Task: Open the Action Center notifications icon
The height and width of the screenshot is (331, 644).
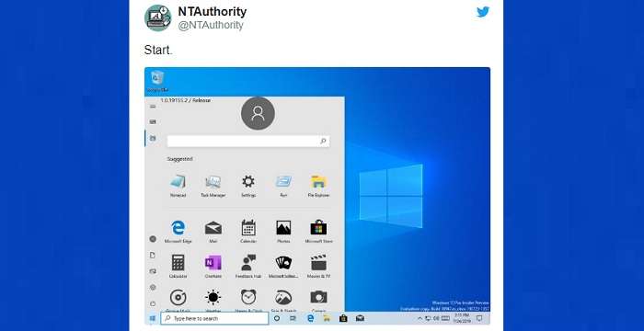Action: tap(479, 318)
